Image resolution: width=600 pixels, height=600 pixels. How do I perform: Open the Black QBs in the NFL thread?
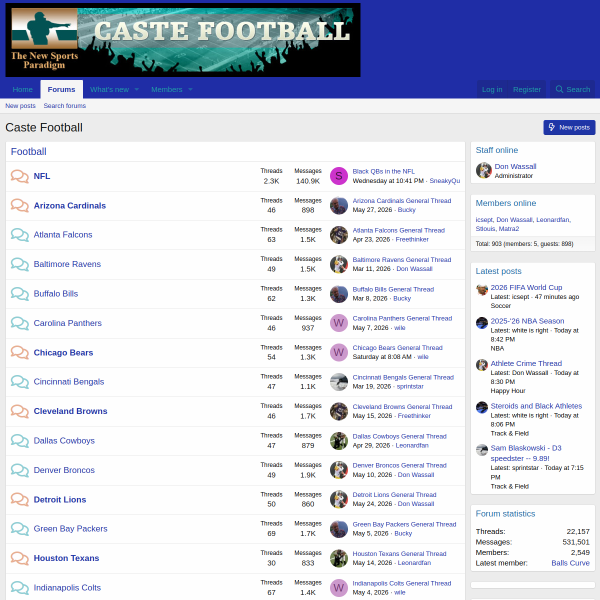(383, 171)
